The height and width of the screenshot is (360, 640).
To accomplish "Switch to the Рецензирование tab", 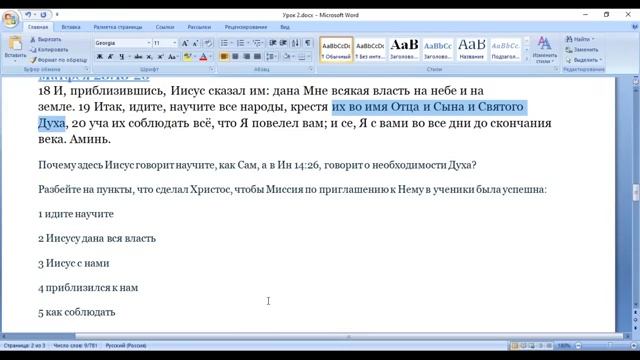I will tap(246, 27).
